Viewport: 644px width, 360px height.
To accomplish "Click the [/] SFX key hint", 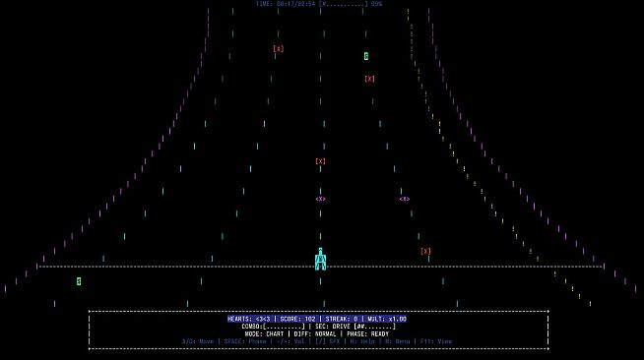I will [328, 341].
